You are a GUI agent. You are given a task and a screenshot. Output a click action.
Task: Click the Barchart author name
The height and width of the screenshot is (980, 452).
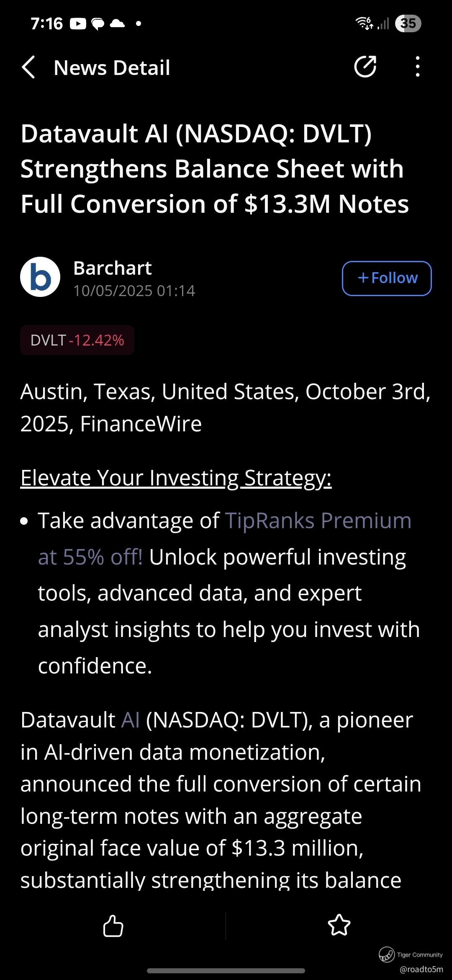pyautogui.click(x=112, y=268)
